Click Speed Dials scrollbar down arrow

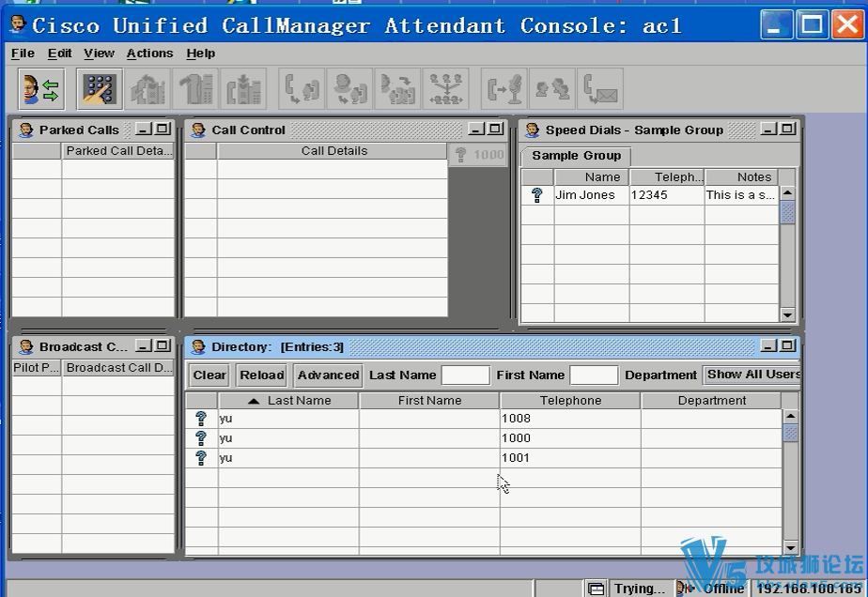pyautogui.click(x=788, y=314)
